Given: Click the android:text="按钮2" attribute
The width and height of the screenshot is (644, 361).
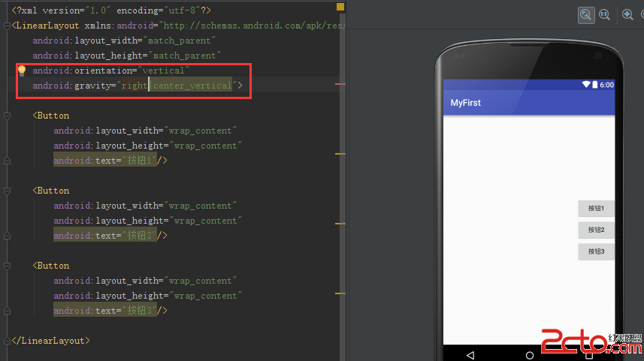Looking at the screenshot, I should [105, 236].
